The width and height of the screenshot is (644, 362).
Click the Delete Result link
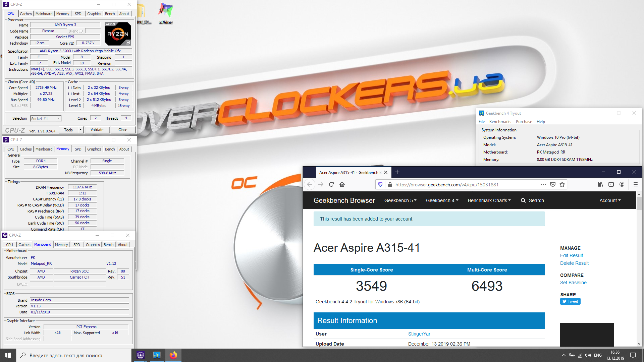[574, 263]
